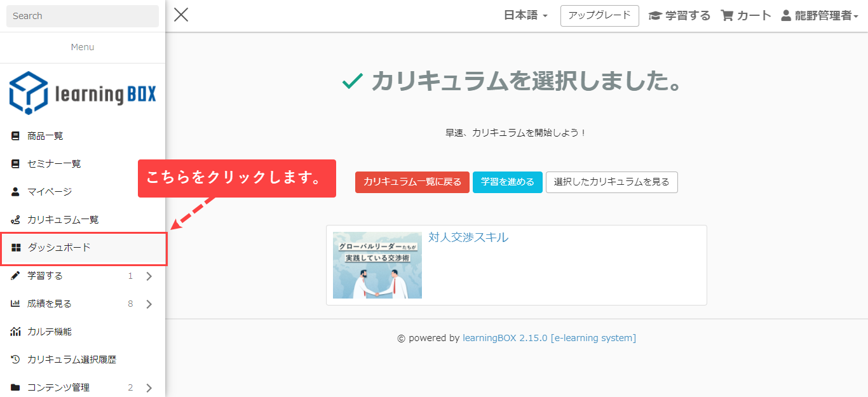The width and height of the screenshot is (868, 397).
Task: Go to カリキュラム一覧 menu item
Action: [x=63, y=220]
